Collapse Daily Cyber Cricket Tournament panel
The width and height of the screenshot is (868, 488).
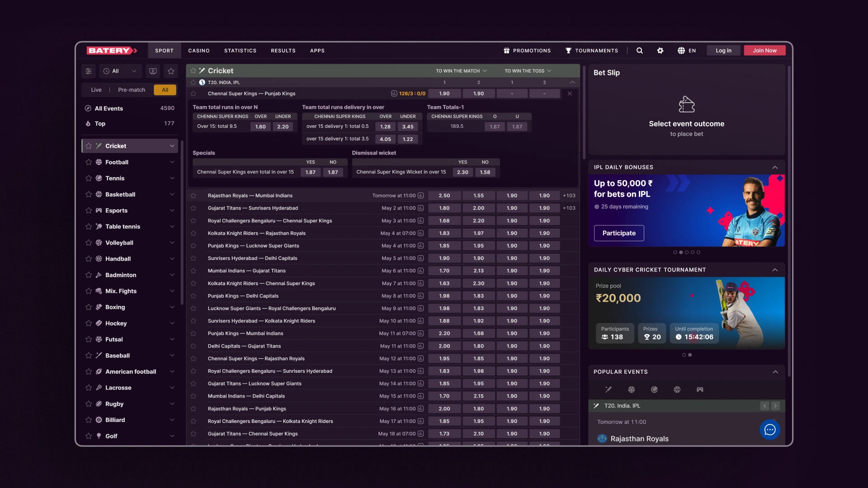click(x=775, y=270)
